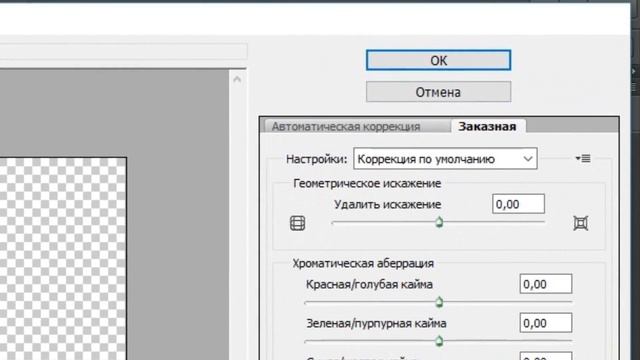The height and width of the screenshot is (360, 640).
Task: Click the preview scrollbar up arrow
Action: (237, 79)
